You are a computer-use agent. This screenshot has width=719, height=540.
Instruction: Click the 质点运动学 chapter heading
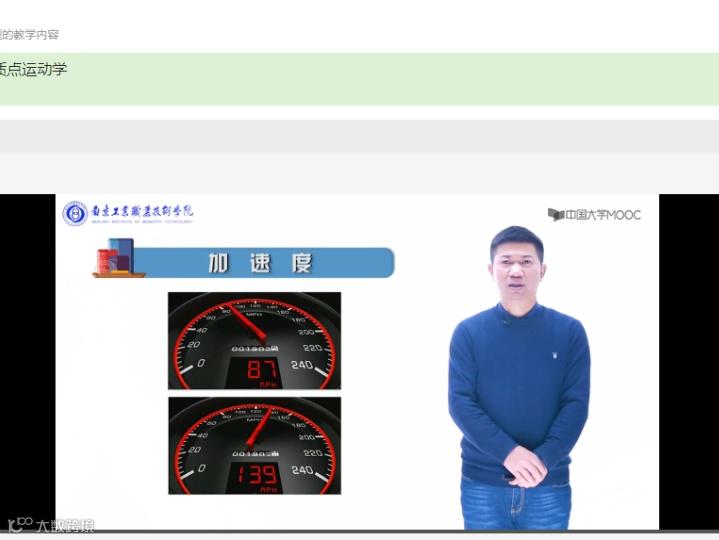(33, 69)
